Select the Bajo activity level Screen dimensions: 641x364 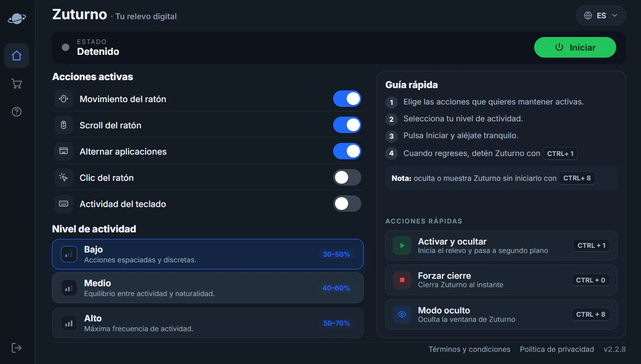tap(208, 254)
